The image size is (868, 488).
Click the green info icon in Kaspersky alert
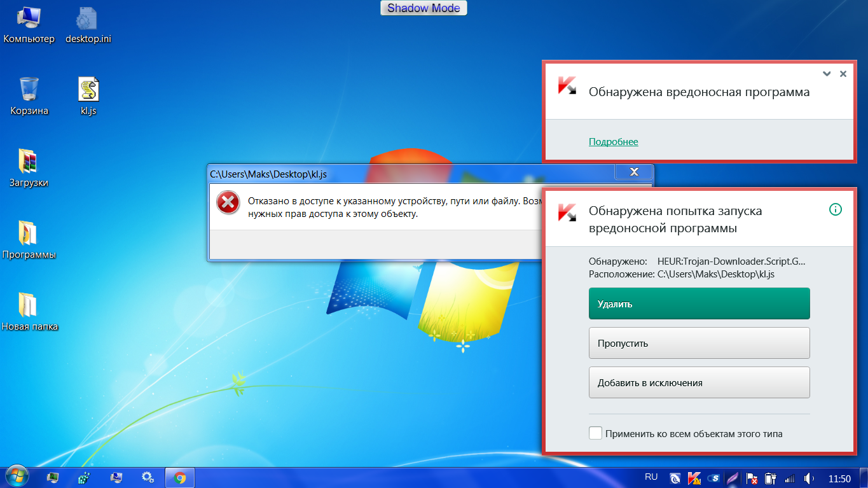pyautogui.click(x=836, y=209)
